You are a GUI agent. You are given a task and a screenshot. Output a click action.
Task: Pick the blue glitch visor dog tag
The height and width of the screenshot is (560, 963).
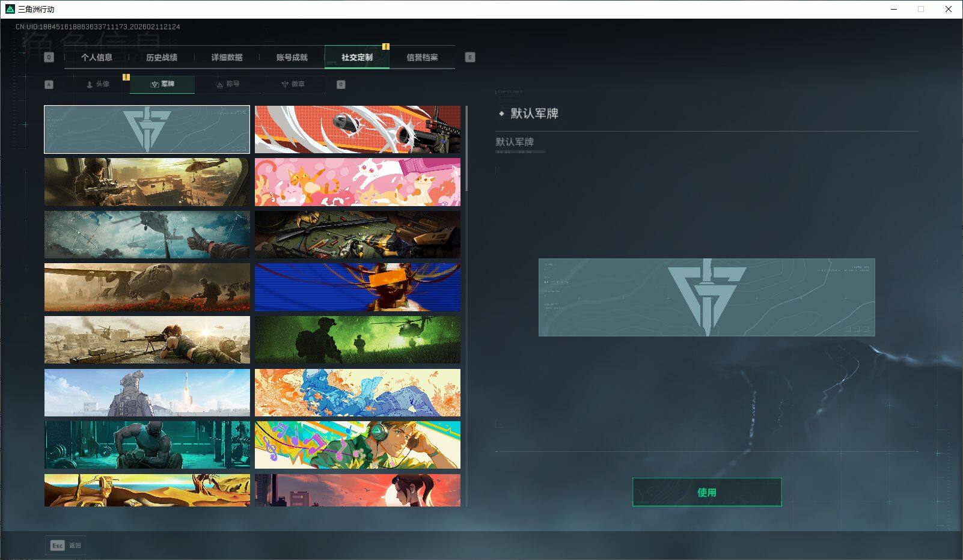coord(358,287)
